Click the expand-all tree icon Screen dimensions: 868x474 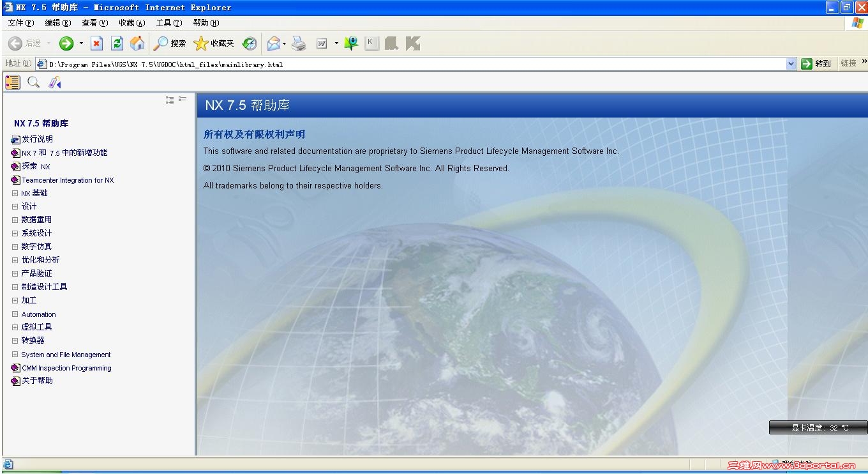(170, 100)
